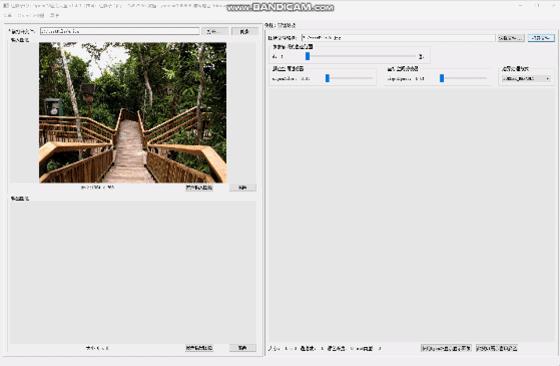Open the first menu in the menu bar
This screenshot has height=366, width=560.
tap(8, 15)
